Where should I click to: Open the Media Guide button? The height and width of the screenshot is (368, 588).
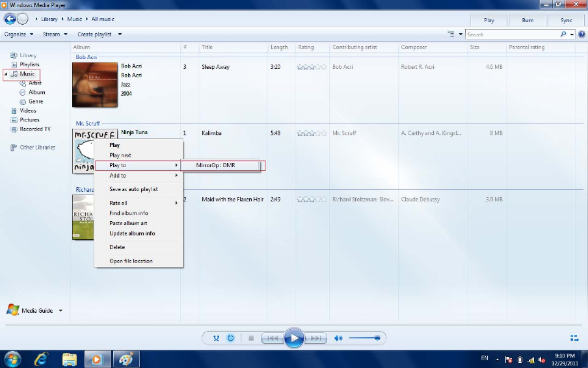point(30,310)
